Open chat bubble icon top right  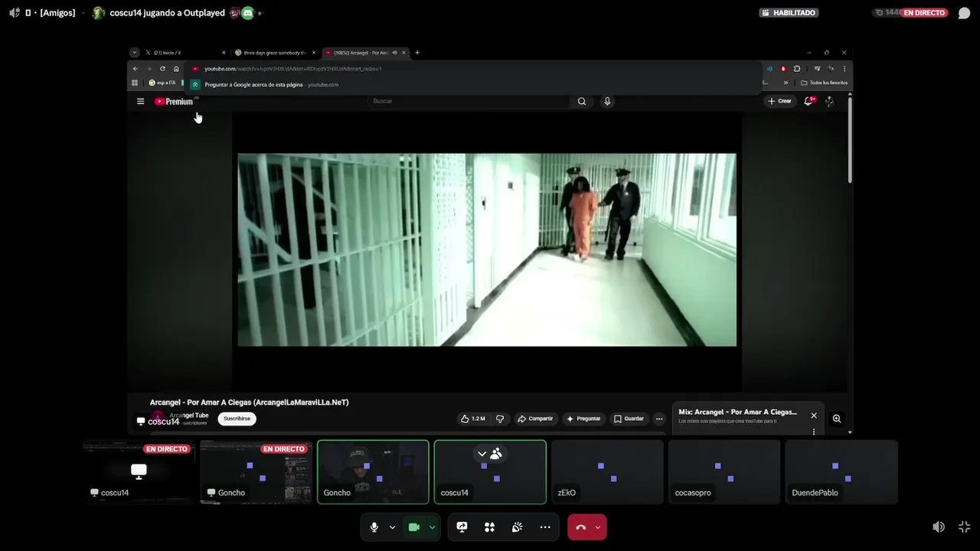pyautogui.click(x=964, y=13)
